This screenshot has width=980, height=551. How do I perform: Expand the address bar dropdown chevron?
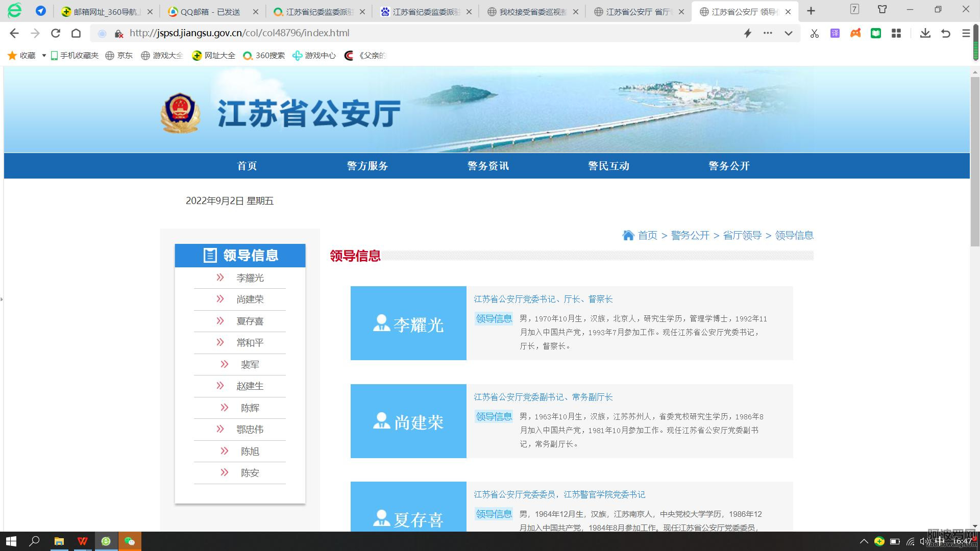pyautogui.click(x=789, y=33)
